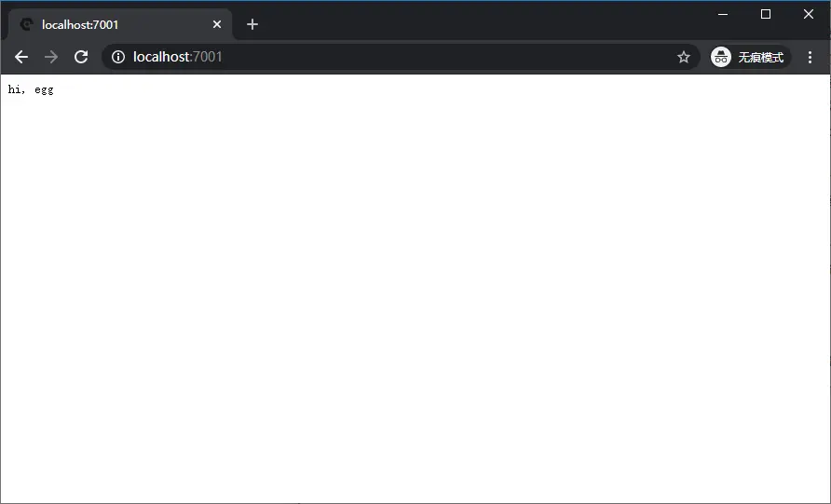The width and height of the screenshot is (831, 504).
Task: Go back with the back arrow
Action: point(21,57)
